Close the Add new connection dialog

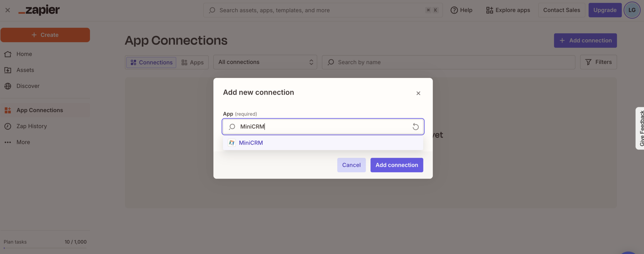pyautogui.click(x=418, y=93)
